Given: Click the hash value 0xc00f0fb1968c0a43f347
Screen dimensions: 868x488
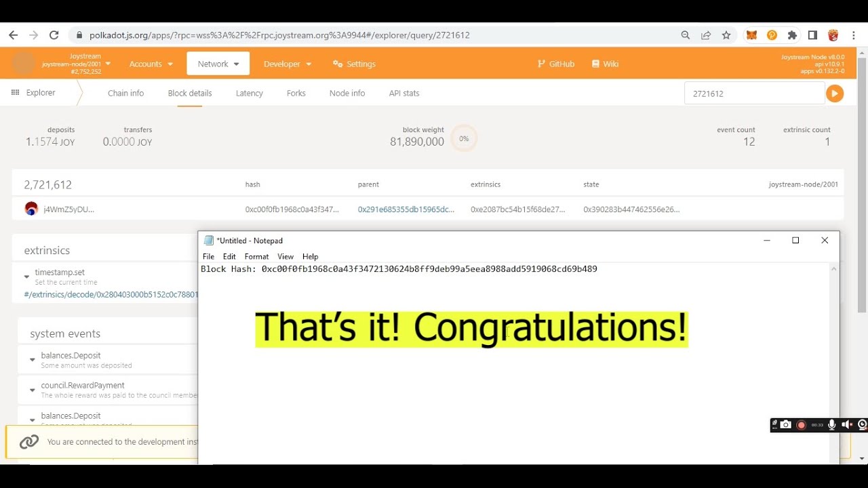Looking at the screenshot, I should (x=292, y=209).
